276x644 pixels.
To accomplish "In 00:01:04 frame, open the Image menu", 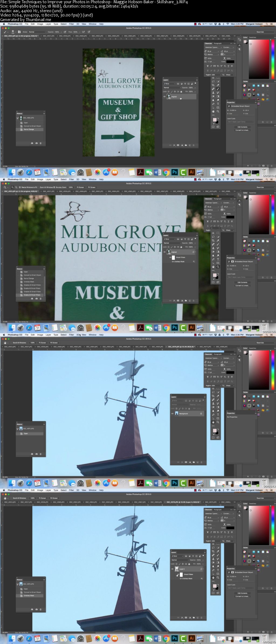I will tap(40, 24).
